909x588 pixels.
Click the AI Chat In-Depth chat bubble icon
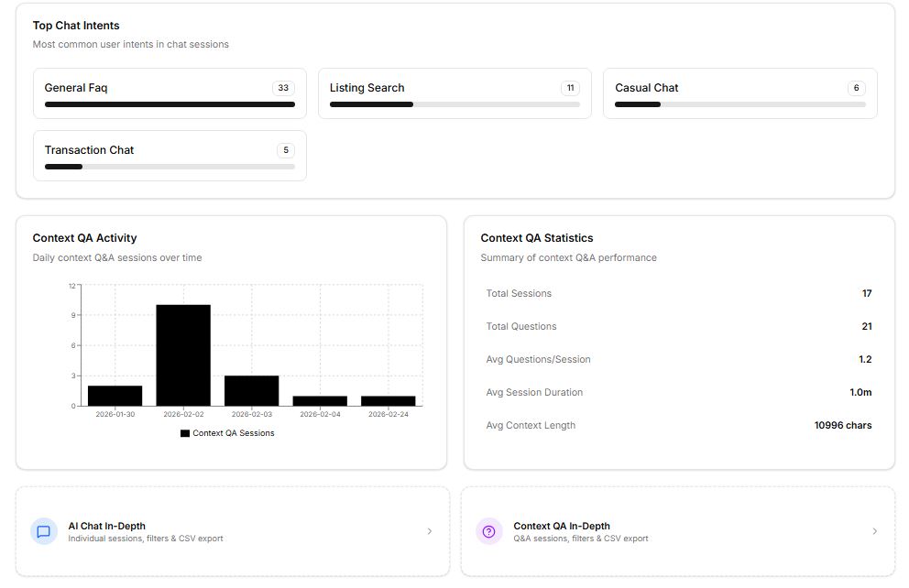[x=43, y=531]
